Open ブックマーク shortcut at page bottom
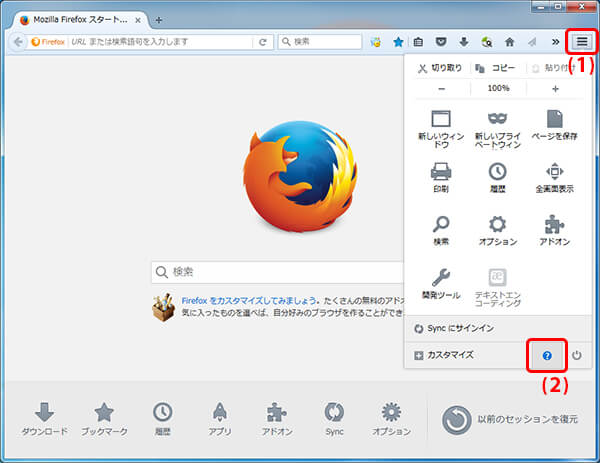The image size is (600, 463). click(104, 419)
